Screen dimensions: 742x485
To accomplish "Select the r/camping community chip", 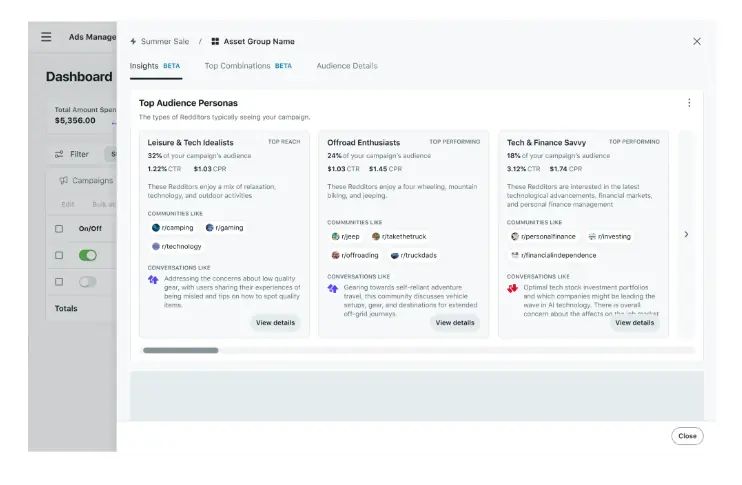I will (x=172, y=228).
